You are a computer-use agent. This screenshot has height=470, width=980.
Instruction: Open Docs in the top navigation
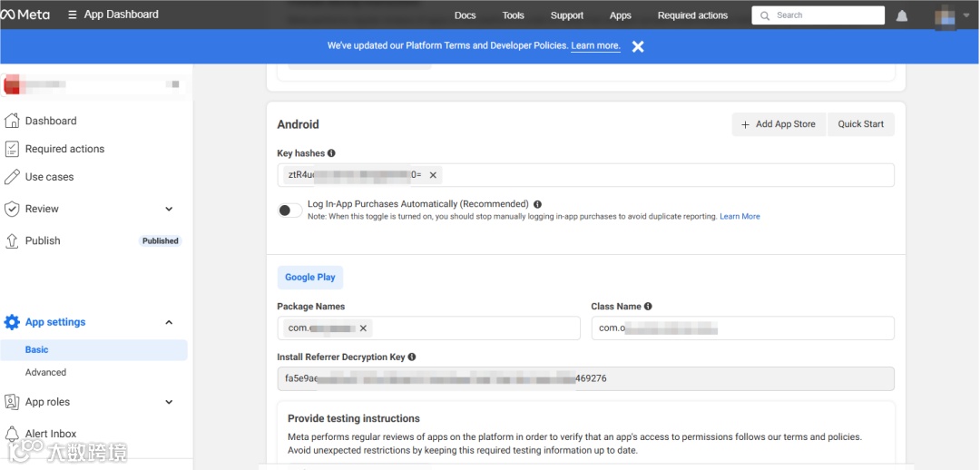pyautogui.click(x=465, y=15)
